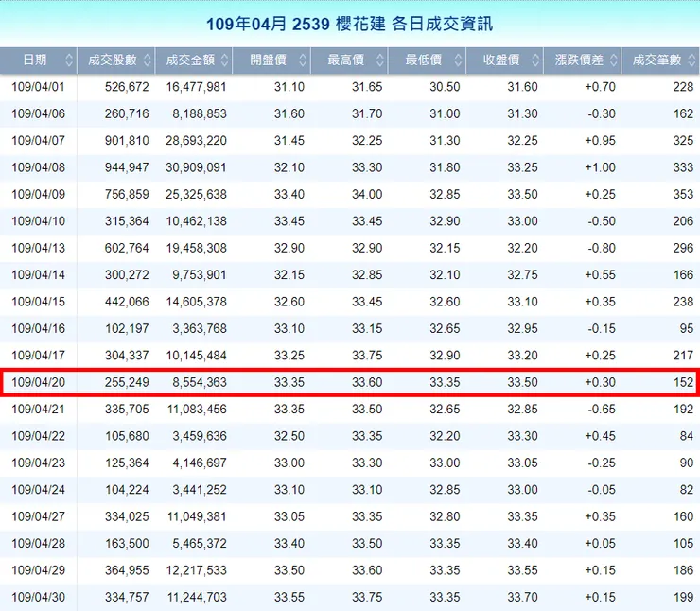Click price change +1.00
This screenshot has height=611, width=700.
600,167
